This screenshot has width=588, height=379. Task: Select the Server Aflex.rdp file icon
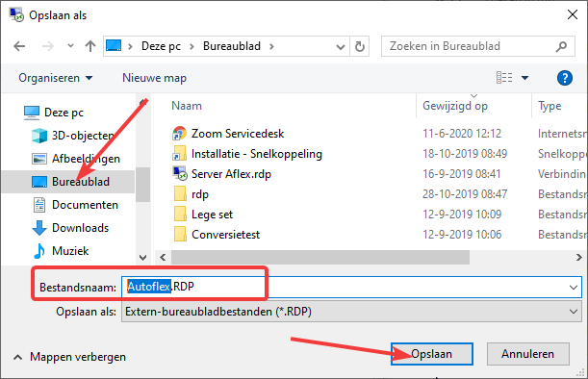coord(180,173)
